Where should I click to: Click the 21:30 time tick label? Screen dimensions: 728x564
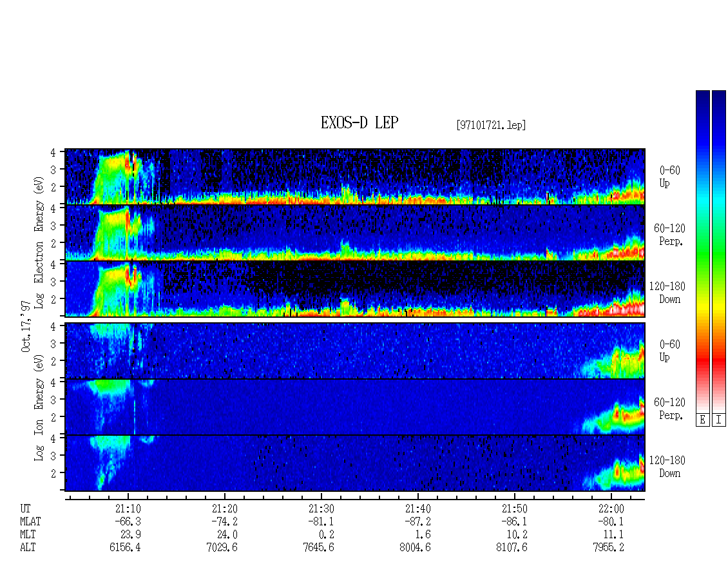(x=321, y=509)
